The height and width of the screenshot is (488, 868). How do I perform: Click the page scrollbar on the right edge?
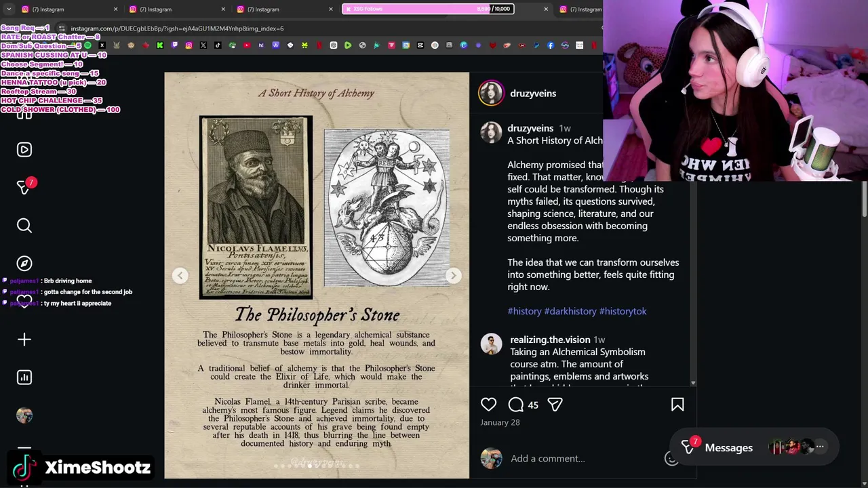(864, 200)
